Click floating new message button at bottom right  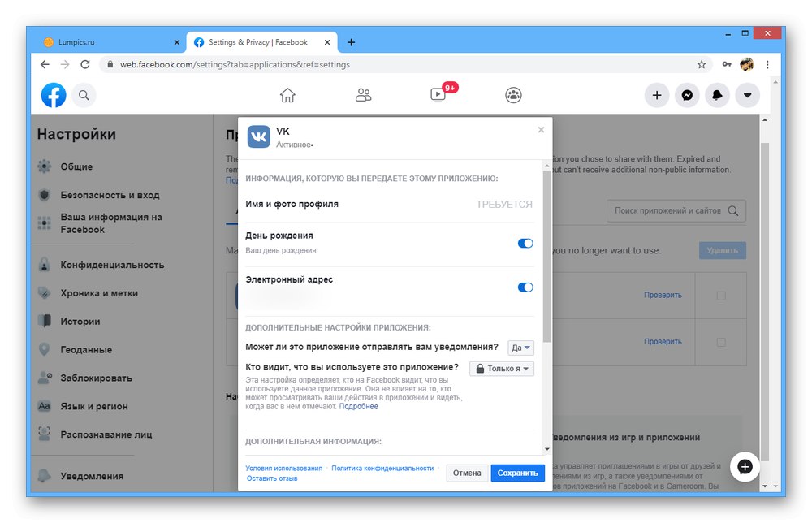click(x=745, y=466)
